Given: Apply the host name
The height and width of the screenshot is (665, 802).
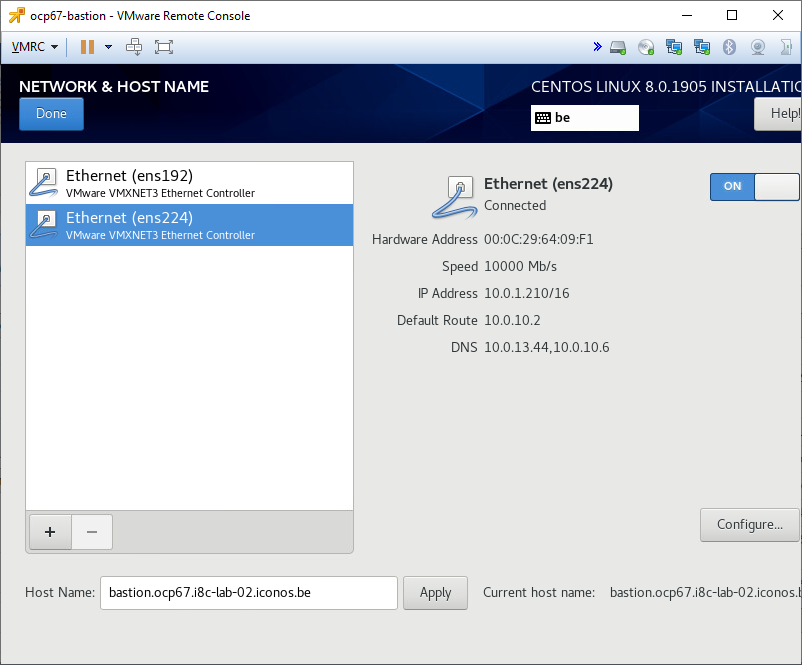Looking at the screenshot, I should (x=435, y=593).
